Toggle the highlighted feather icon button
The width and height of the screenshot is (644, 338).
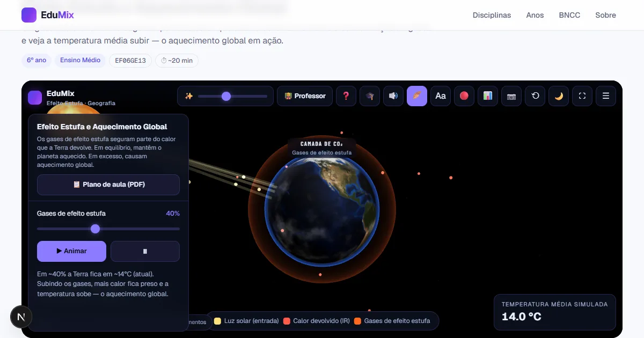click(x=417, y=96)
